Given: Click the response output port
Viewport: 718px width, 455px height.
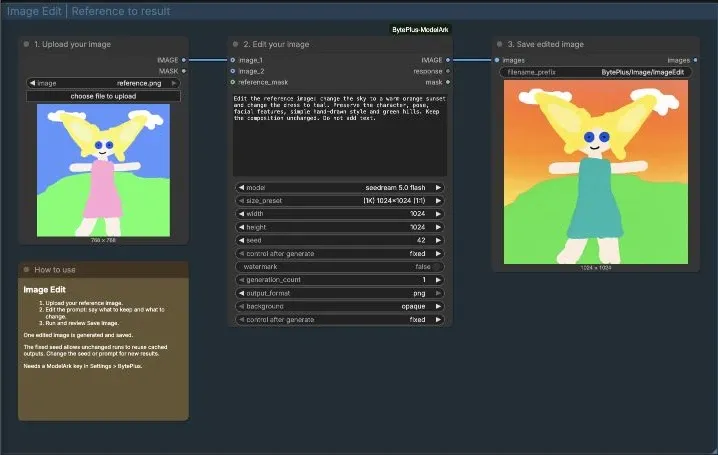Looking at the screenshot, I should coord(448,71).
